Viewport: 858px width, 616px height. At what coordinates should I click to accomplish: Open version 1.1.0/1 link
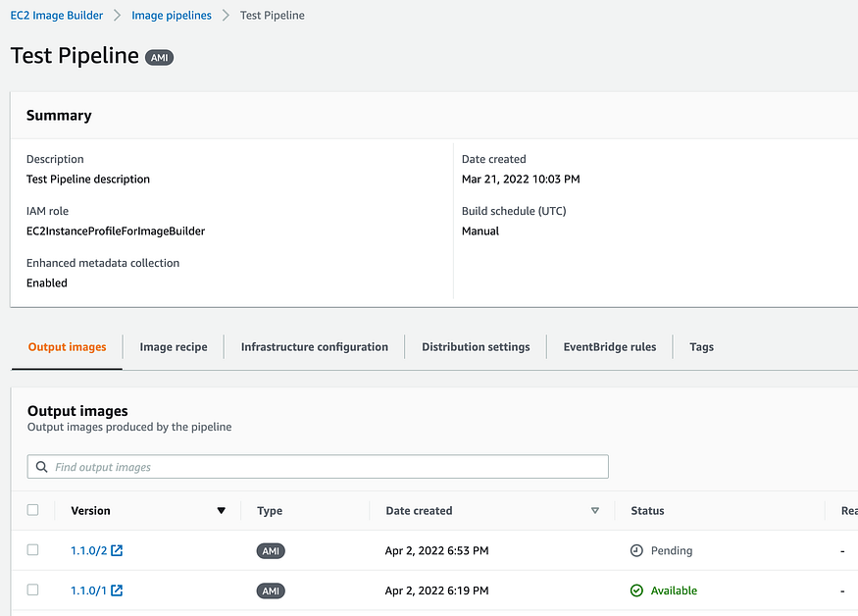(x=88, y=590)
